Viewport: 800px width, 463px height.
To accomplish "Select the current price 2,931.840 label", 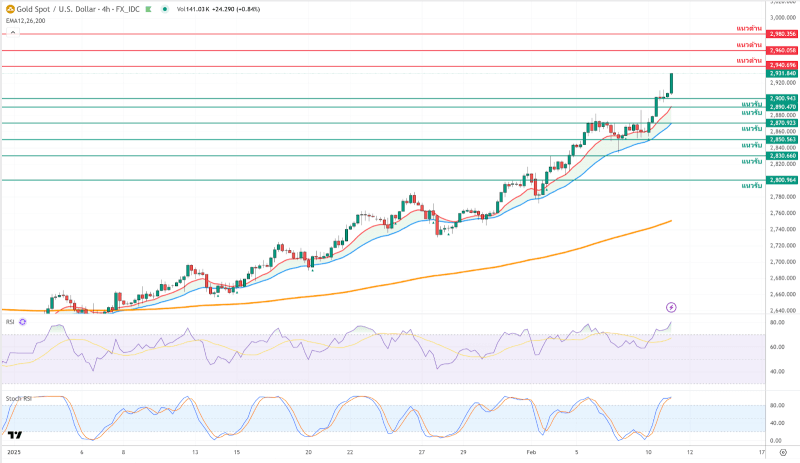I will 782,73.
